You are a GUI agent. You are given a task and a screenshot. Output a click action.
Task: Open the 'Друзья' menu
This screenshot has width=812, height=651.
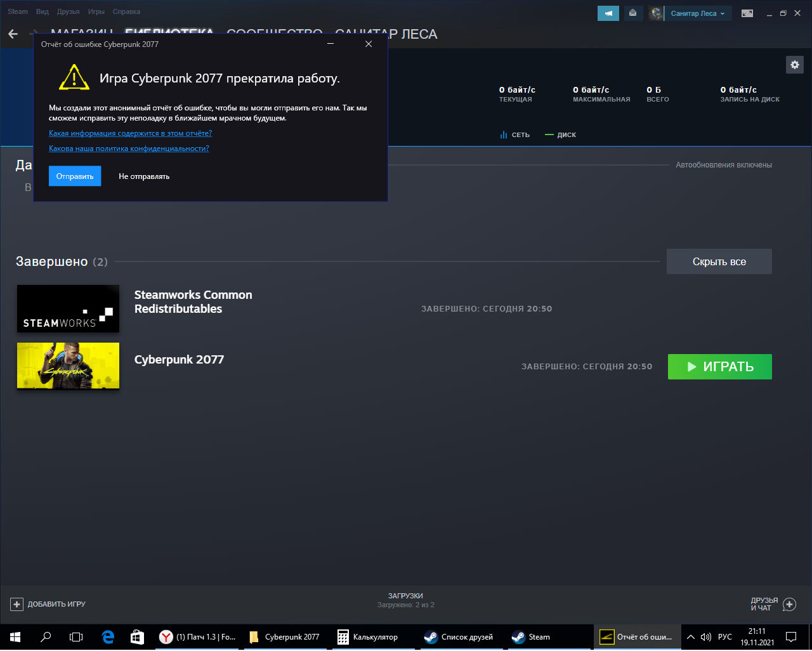click(68, 11)
